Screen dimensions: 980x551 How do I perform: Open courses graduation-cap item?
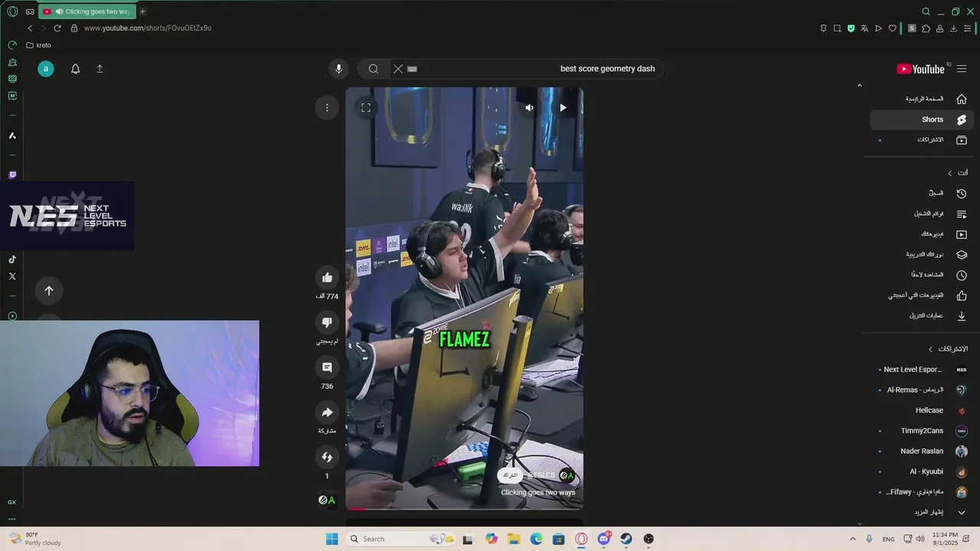(x=922, y=255)
